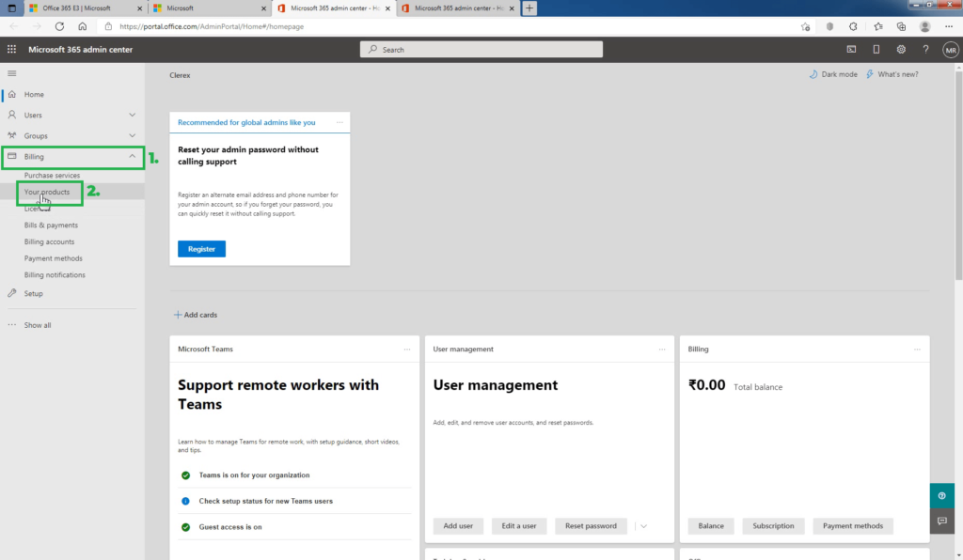The image size is (963, 560).
Task: Open Bills & payments in sidebar
Action: point(51,226)
